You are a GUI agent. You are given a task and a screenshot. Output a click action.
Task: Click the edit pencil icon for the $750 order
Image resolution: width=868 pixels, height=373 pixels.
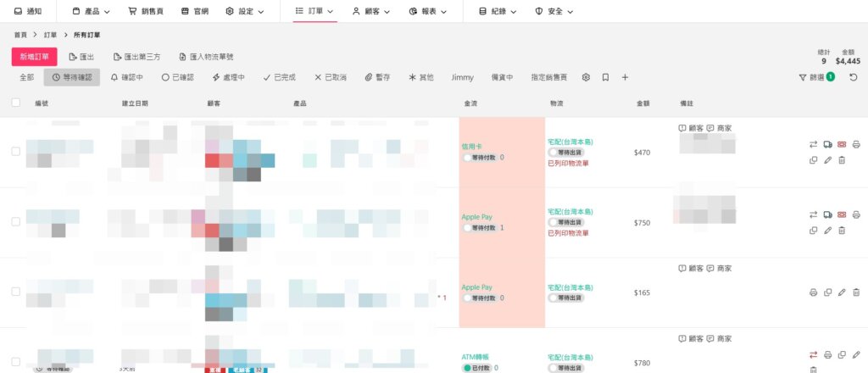(x=827, y=231)
